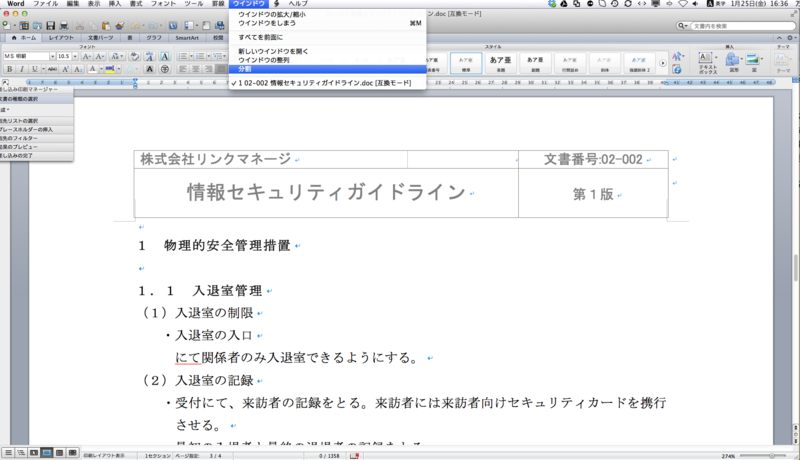Apply yellow highlight color to text

coord(110,69)
